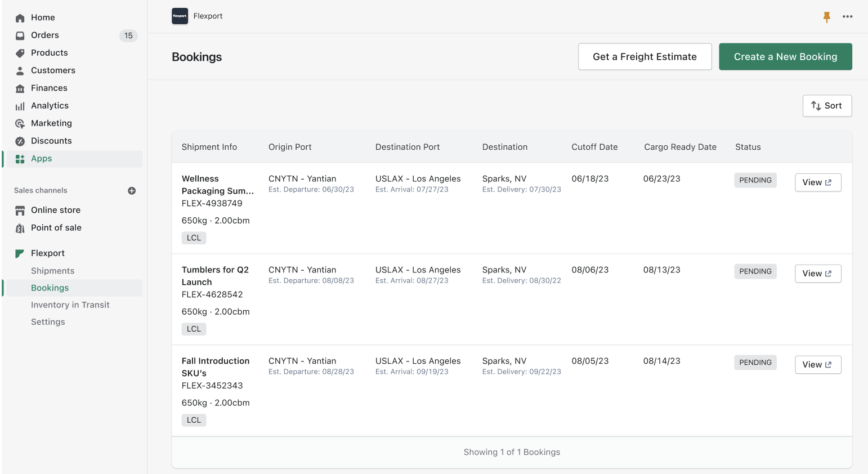Screen dimensions: 868x474
Task: Click the Flexport app logo thumbnail
Action: click(x=180, y=16)
